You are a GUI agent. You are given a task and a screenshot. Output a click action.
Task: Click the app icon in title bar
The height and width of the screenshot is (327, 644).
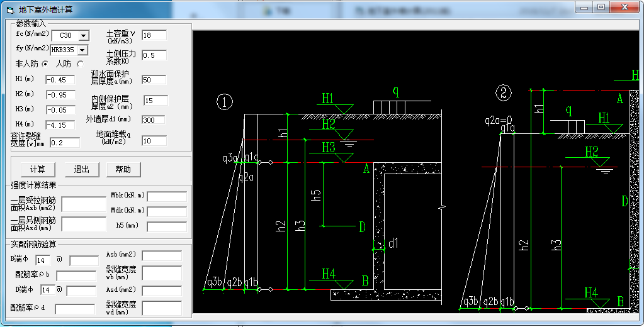[x=10, y=10]
